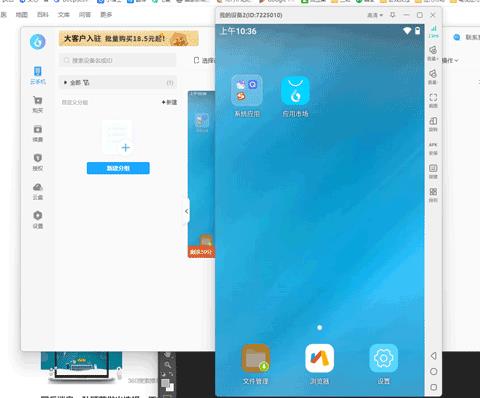Click the 文库 item in the browser nav
This screenshot has height=398, width=480.
[64, 15]
